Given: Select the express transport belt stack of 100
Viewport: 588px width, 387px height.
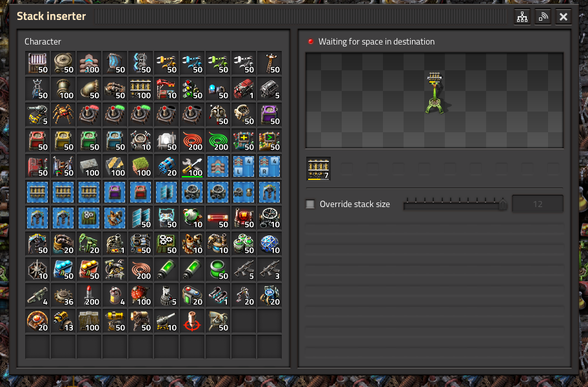Looking at the screenshot, I should point(89,63).
